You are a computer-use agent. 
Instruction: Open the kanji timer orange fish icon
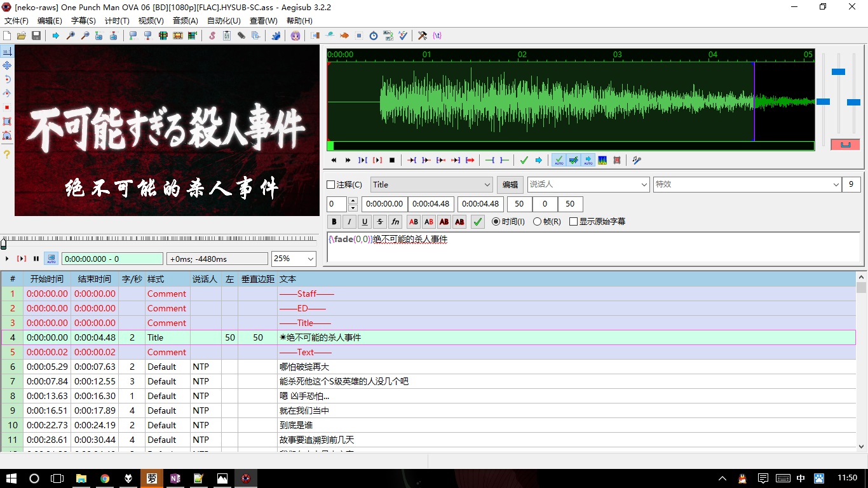click(344, 36)
